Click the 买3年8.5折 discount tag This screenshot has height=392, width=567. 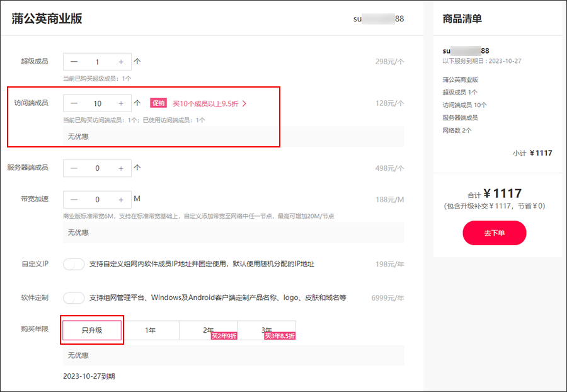(x=280, y=337)
